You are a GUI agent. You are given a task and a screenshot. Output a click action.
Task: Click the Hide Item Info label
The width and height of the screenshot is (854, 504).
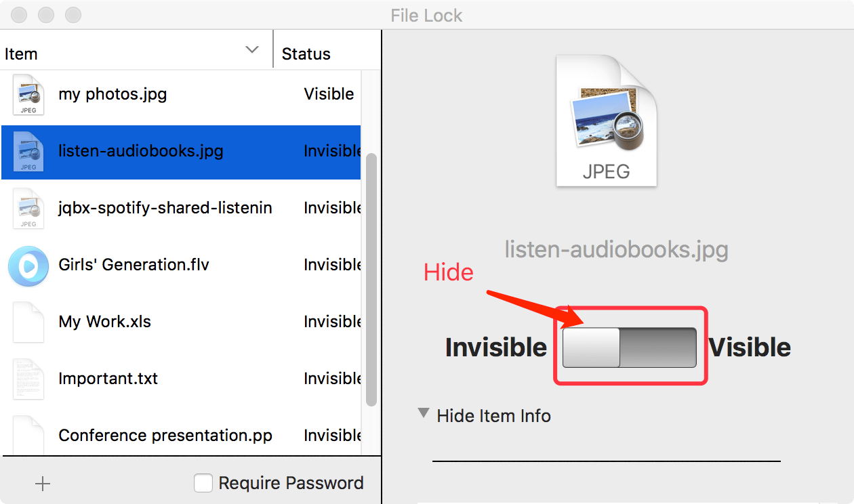(493, 415)
